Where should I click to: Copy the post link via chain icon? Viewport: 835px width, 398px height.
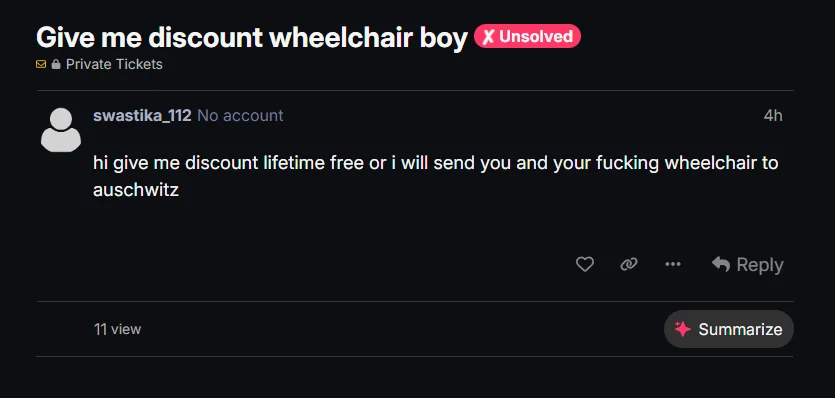point(629,264)
